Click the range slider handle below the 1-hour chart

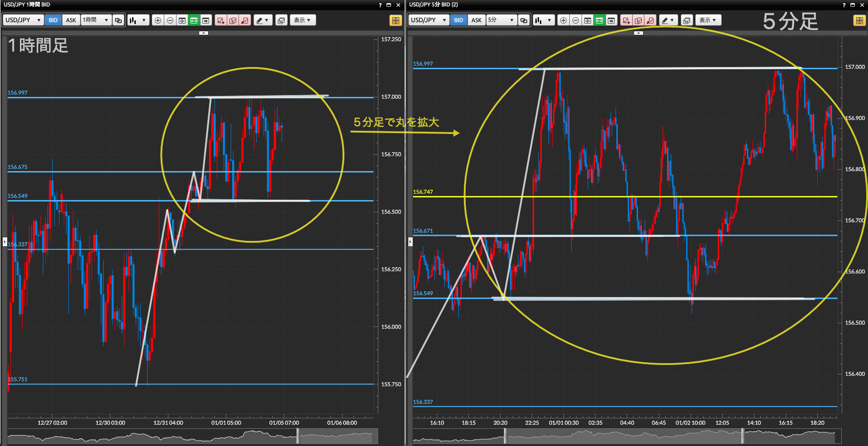point(298,436)
